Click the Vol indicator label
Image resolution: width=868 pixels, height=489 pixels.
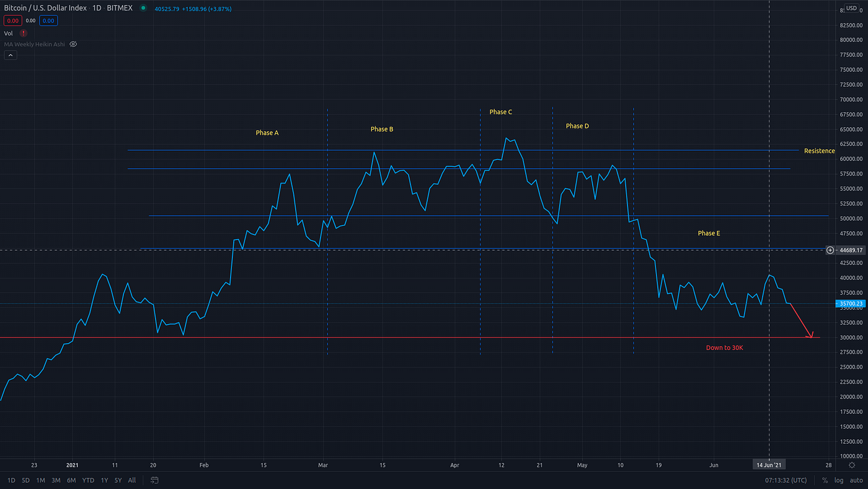click(9, 33)
